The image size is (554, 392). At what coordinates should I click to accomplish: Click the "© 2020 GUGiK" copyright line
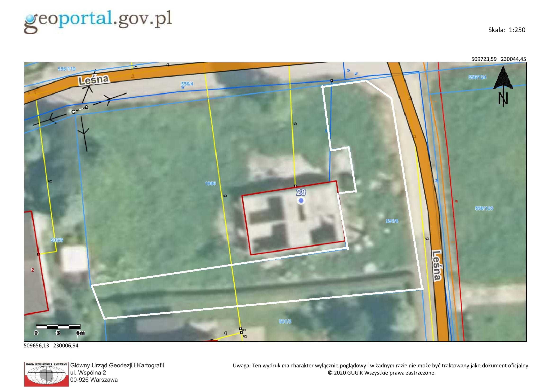tap(382, 373)
